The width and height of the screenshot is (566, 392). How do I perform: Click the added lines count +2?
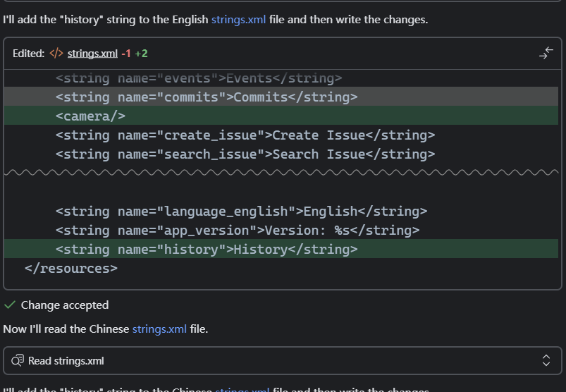141,54
